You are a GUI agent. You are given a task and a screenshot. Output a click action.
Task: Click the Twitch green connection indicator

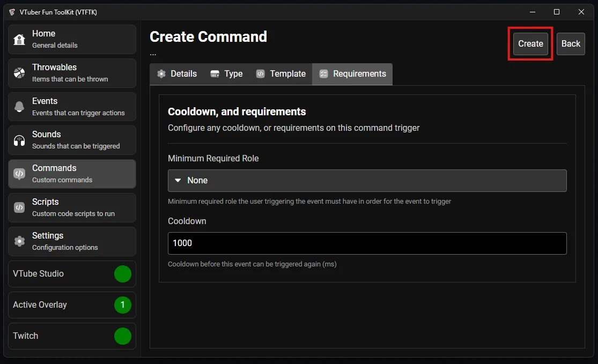click(122, 336)
